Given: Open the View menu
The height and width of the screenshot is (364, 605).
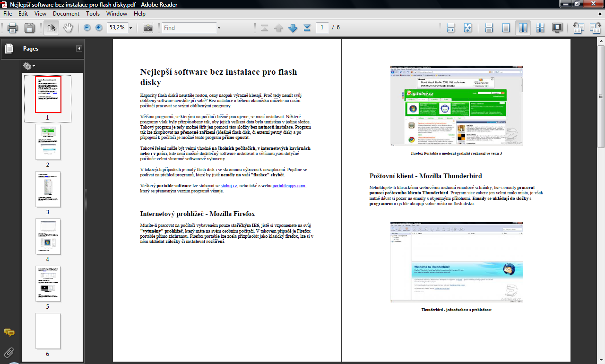Looking at the screenshot, I should point(41,14).
